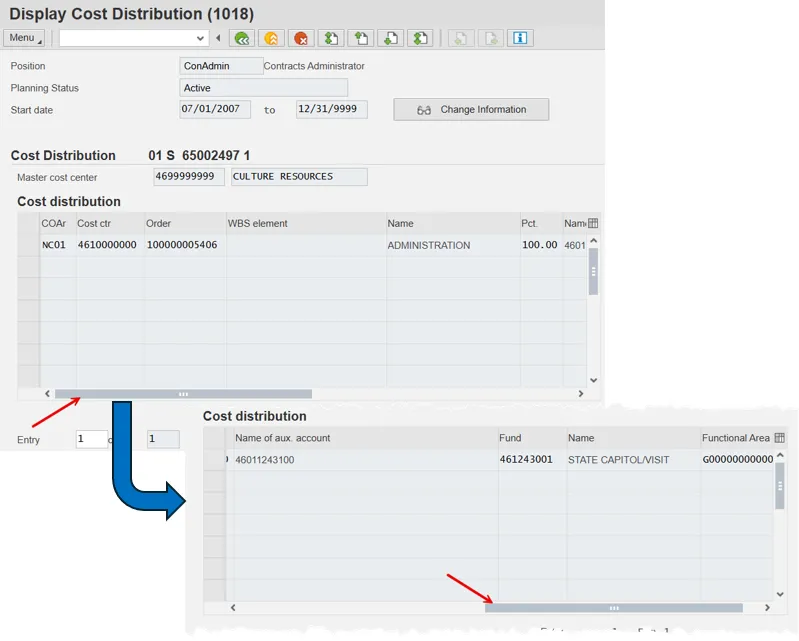Click the Next page toolbar icon
The height and width of the screenshot is (641, 799).
click(x=391, y=38)
